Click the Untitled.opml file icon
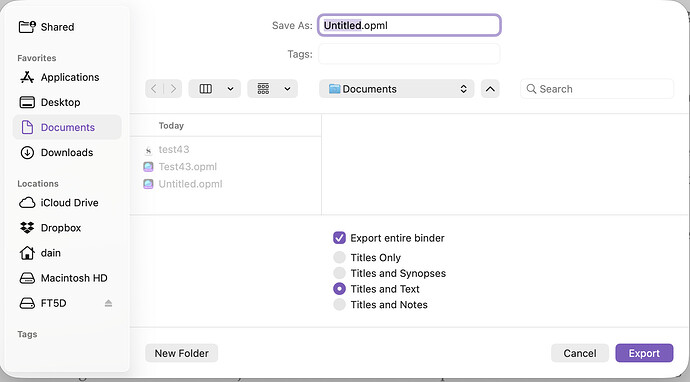690x382 pixels. 148,184
